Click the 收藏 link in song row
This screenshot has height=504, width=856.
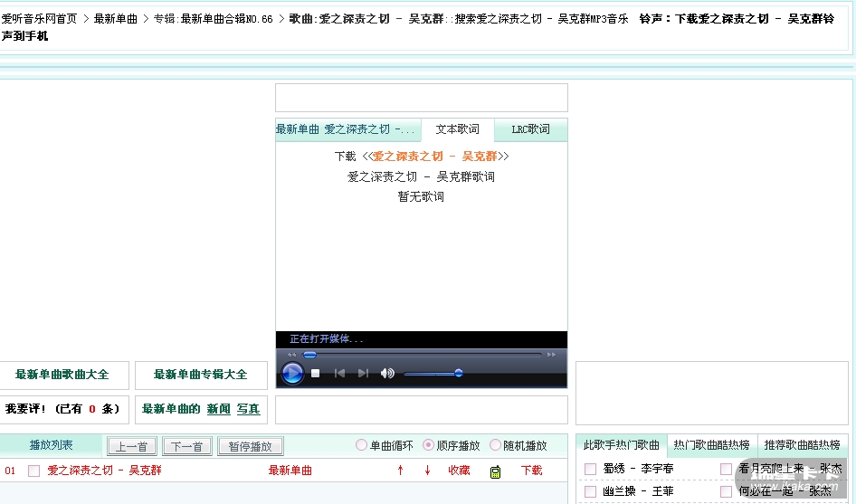459,471
